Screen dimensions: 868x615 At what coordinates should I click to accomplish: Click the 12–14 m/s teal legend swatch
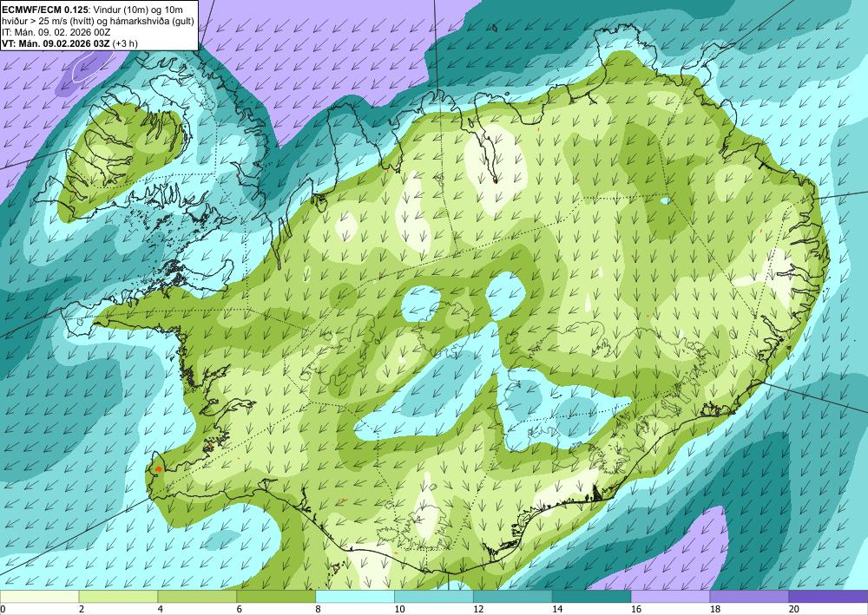(513, 597)
